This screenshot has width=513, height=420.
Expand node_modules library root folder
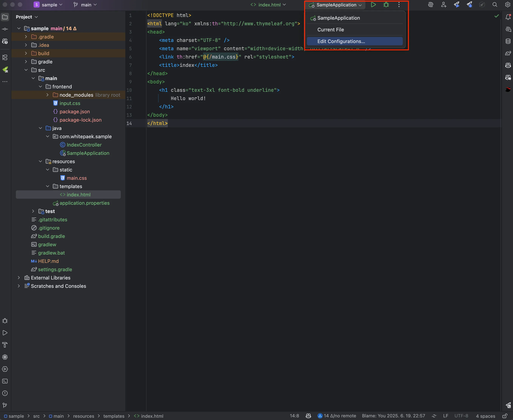click(x=47, y=95)
